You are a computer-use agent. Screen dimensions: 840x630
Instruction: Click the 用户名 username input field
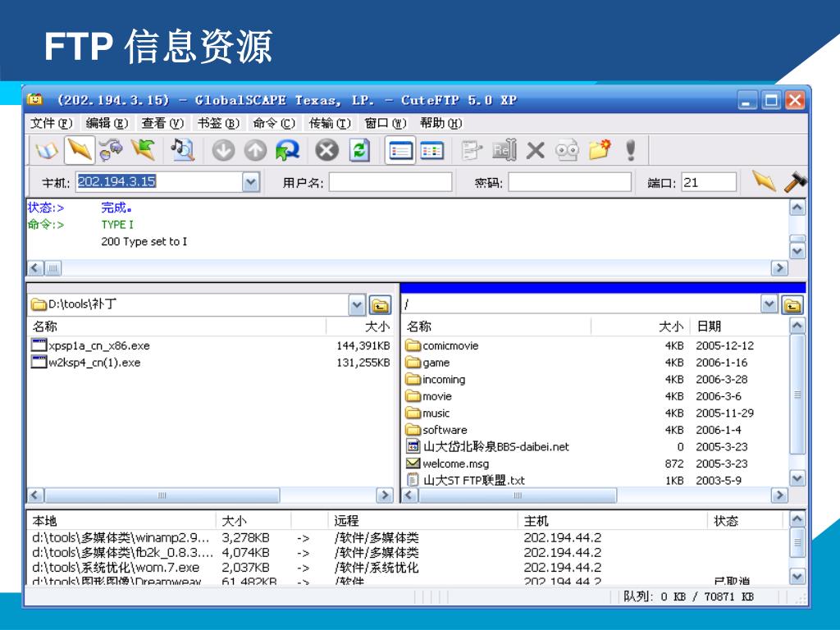[390, 182]
